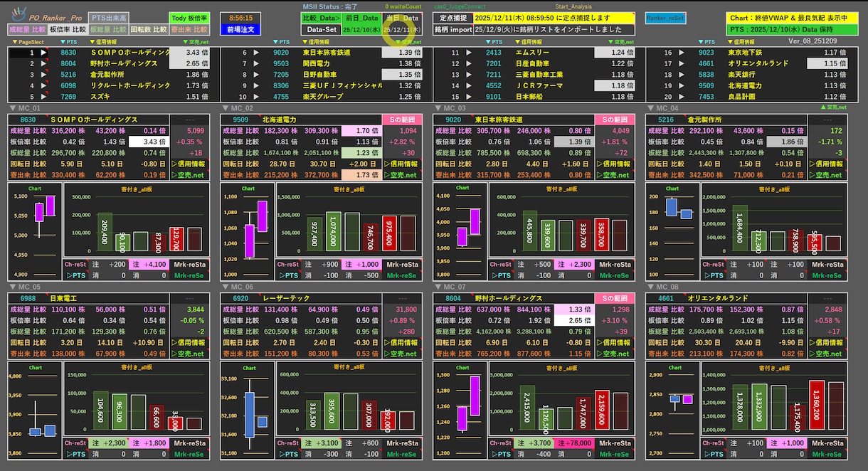Open 信用情報 link in SOMPO MC_01 panel

189,164
